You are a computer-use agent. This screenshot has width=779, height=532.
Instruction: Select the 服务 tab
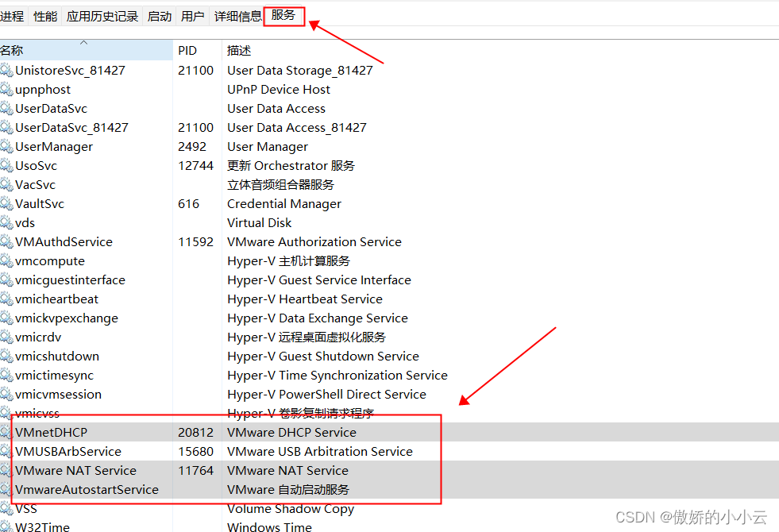(x=283, y=15)
